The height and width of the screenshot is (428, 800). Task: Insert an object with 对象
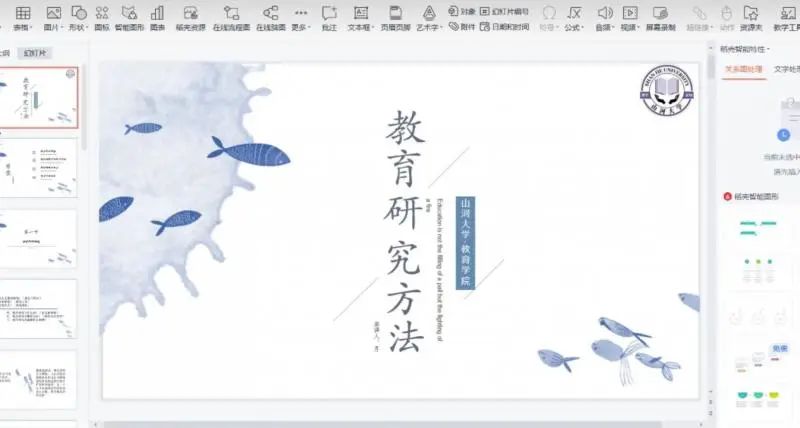462,11
